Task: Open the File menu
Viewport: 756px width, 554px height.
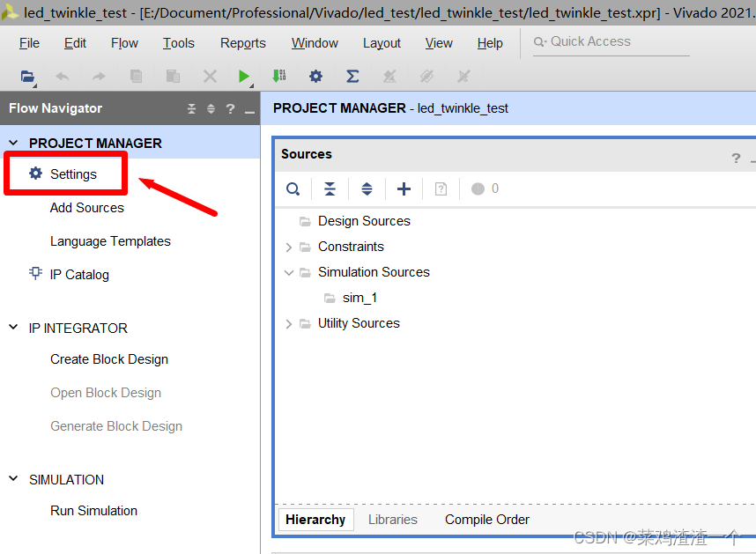Action: 29,43
